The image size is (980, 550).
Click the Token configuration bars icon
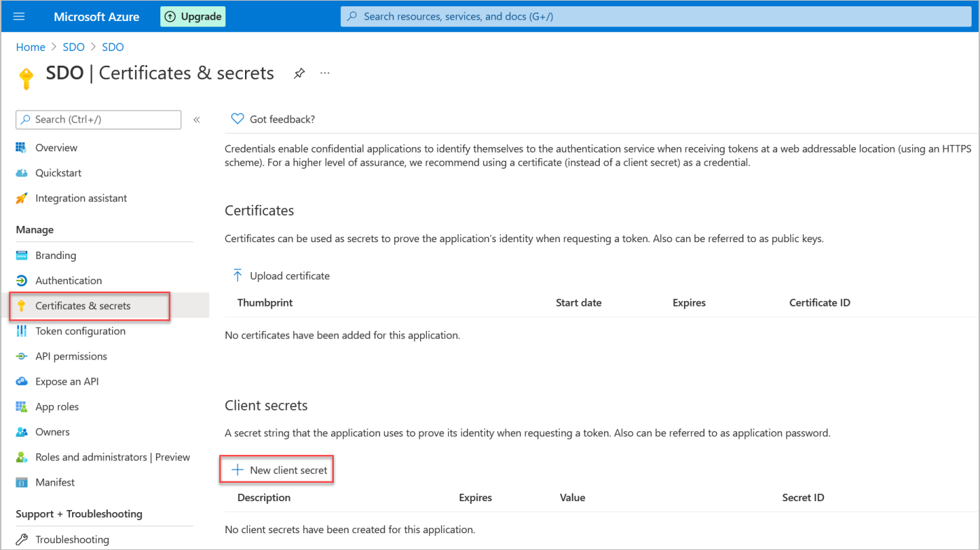[x=22, y=331]
